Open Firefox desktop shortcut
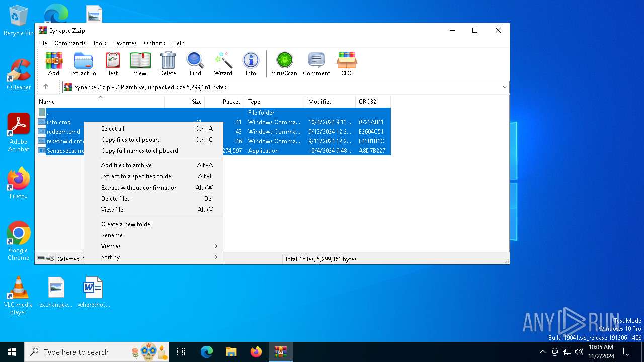This screenshot has width=644, height=362. pos(18,183)
